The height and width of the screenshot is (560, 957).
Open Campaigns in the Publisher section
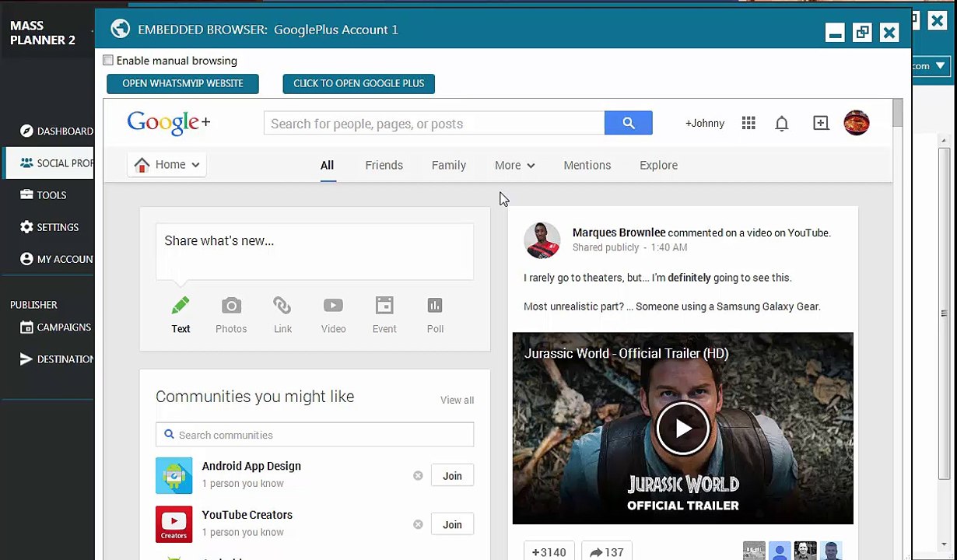pyautogui.click(x=56, y=327)
